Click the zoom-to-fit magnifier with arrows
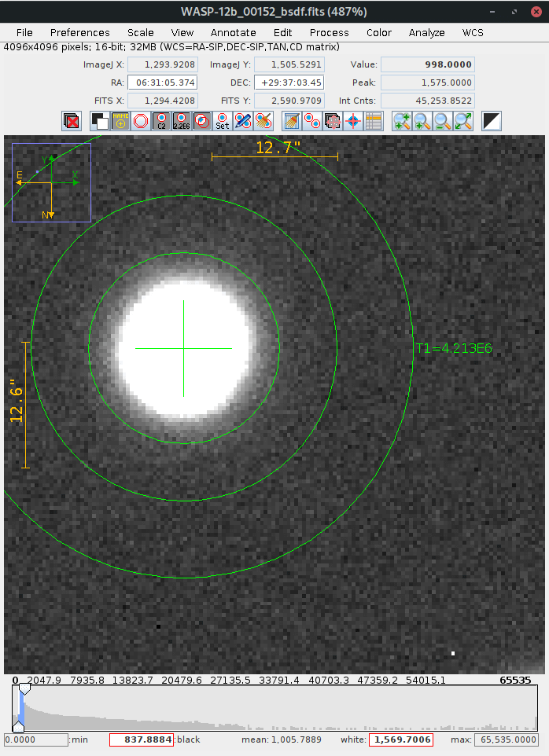549x756 pixels. (x=463, y=120)
